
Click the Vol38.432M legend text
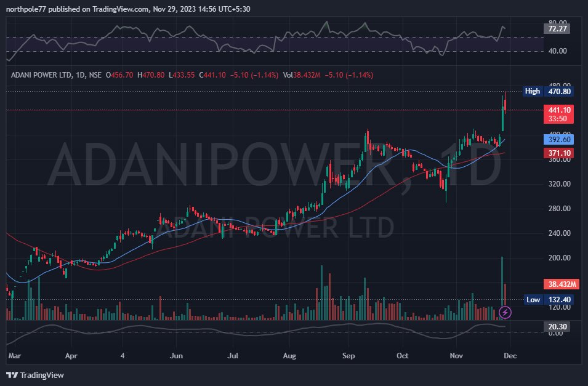(302, 75)
